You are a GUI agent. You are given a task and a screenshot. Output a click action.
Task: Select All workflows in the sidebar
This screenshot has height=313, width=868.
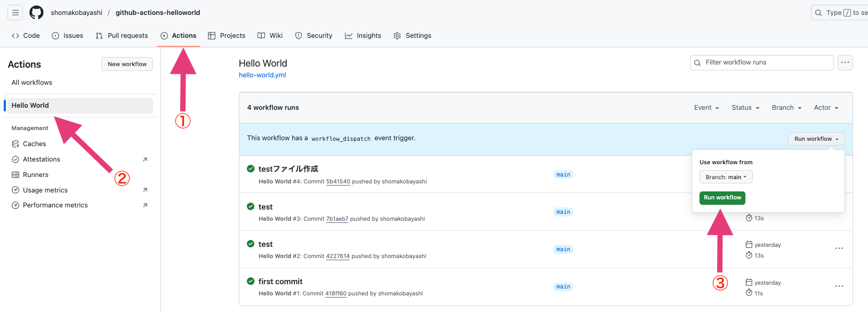pos(32,83)
